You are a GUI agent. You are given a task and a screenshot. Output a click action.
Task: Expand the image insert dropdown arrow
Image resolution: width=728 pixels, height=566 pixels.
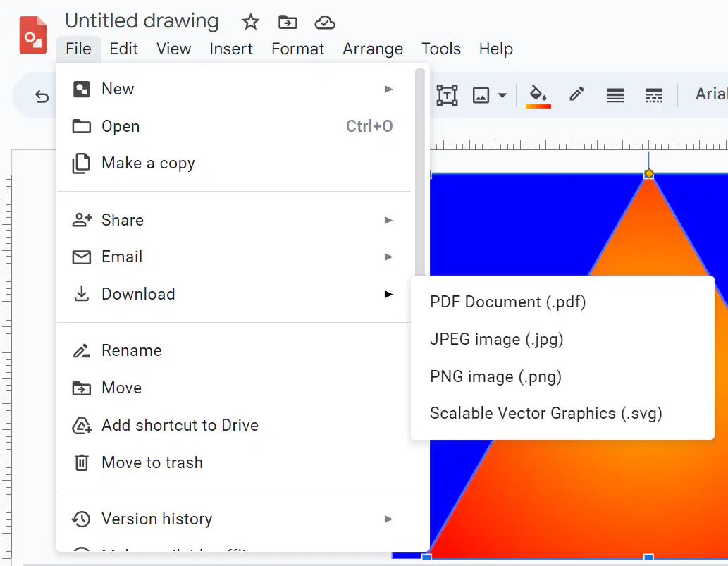(x=502, y=96)
